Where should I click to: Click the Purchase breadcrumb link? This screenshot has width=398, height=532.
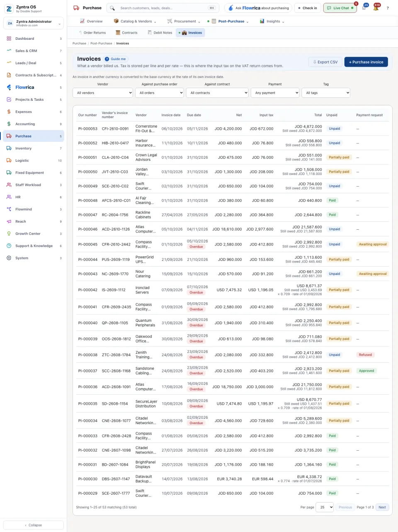pos(79,44)
